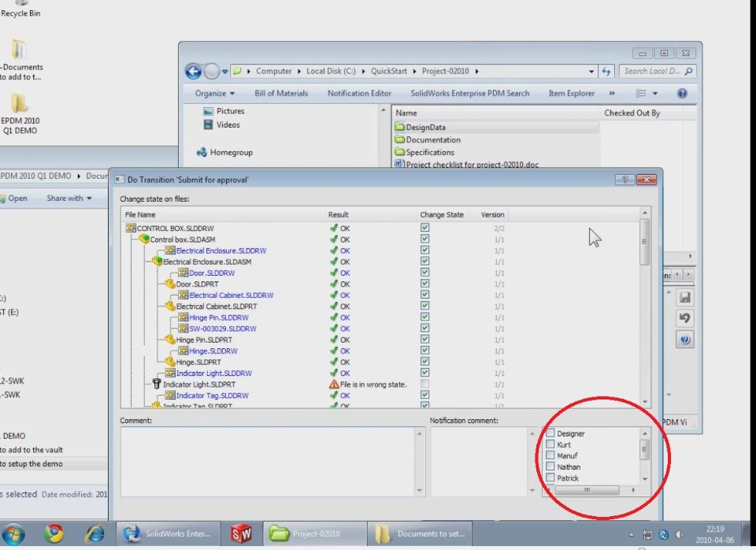The width and height of the screenshot is (756, 550).
Task: Click the warning icon for 'File is in wrong state'
Action: pos(334,385)
